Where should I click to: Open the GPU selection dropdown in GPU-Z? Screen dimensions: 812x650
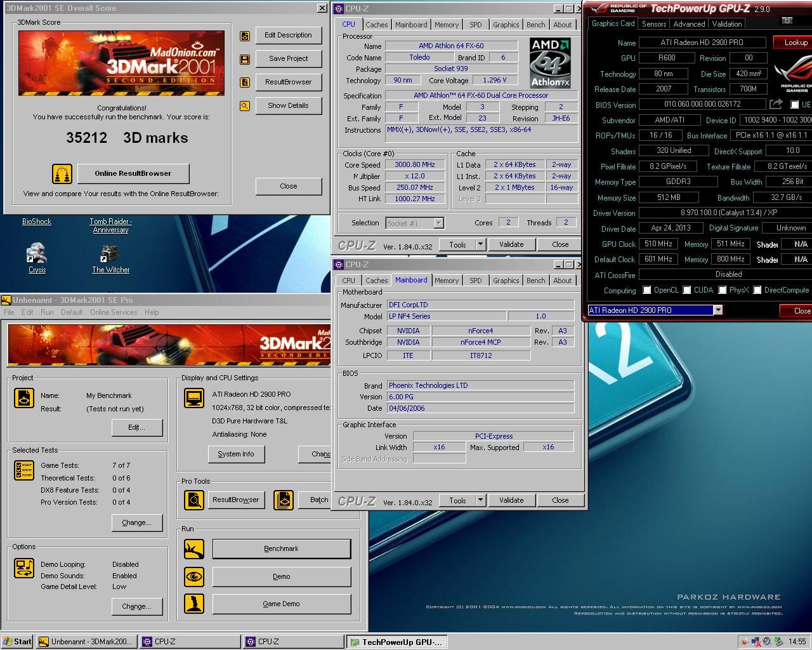(x=717, y=310)
